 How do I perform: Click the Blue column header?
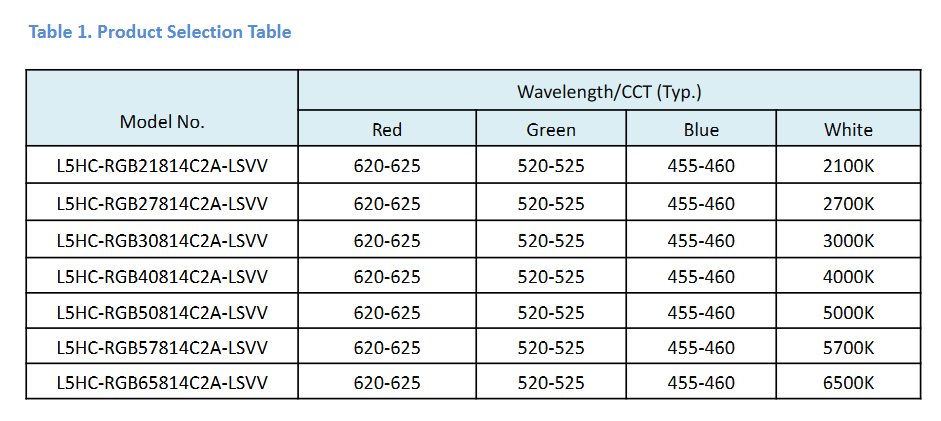pyautogui.click(x=701, y=130)
